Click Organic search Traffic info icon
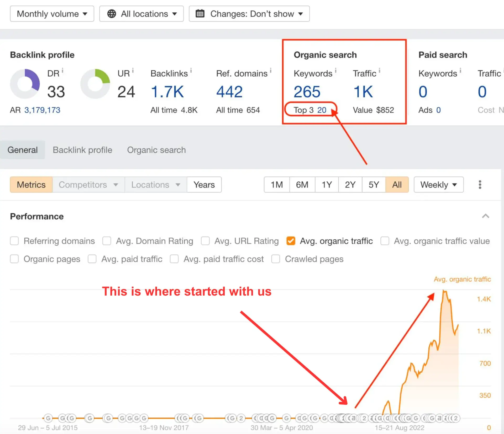Screen dimensions: 504x434 pos(380,71)
